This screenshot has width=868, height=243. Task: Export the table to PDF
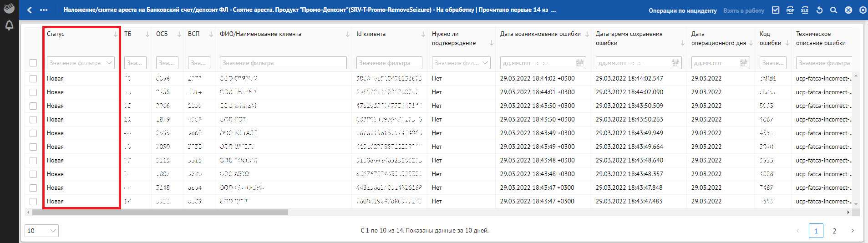pyautogui.click(x=790, y=10)
